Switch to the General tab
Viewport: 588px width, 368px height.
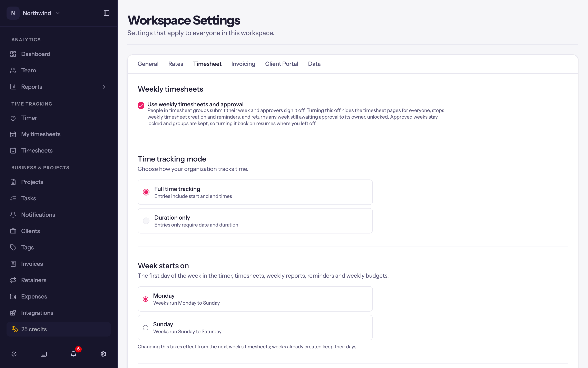[148, 64]
